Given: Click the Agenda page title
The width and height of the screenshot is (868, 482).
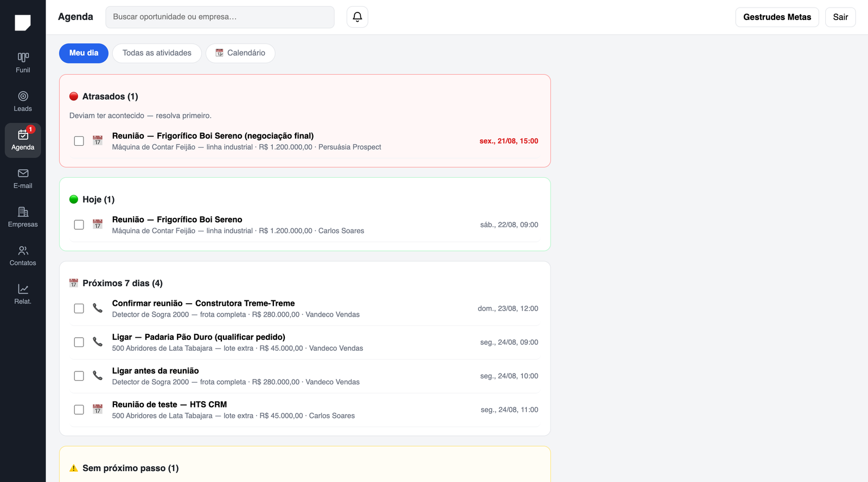Looking at the screenshot, I should tap(75, 17).
